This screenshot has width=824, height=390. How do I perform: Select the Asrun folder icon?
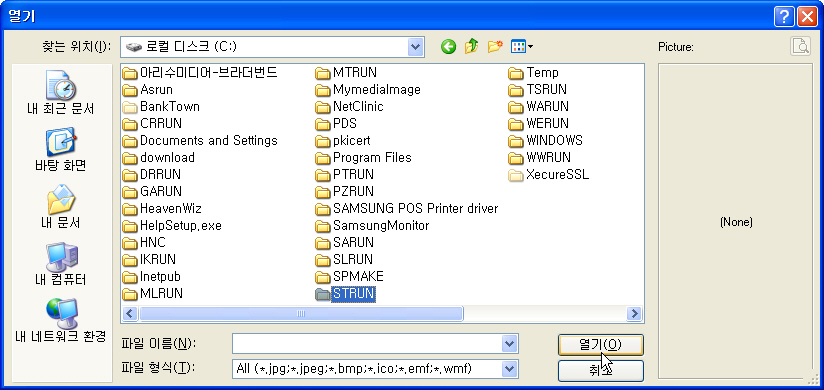pyautogui.click(x=129, y=90)
